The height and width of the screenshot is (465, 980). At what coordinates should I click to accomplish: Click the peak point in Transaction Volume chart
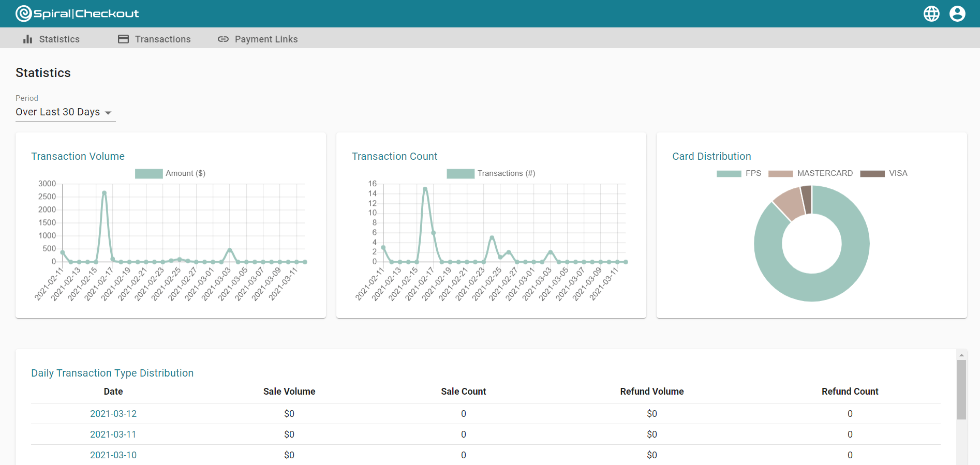click(104, 193)
